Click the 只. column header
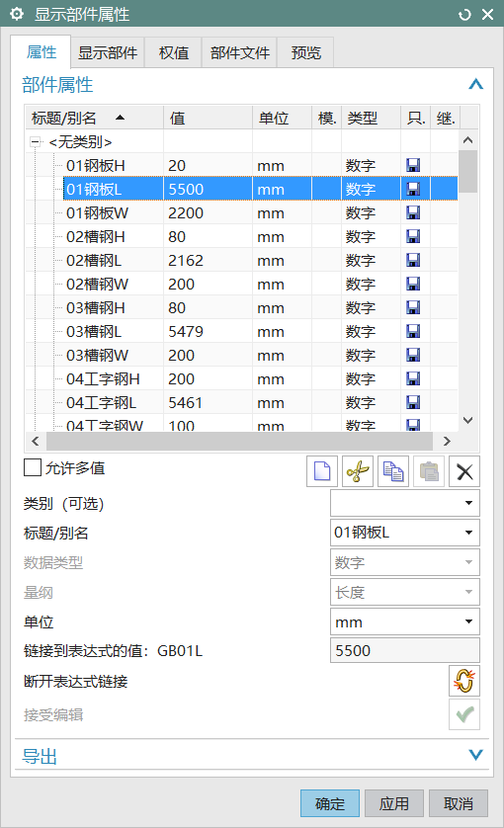Screen dimensions: 504x828 point(415,118)
